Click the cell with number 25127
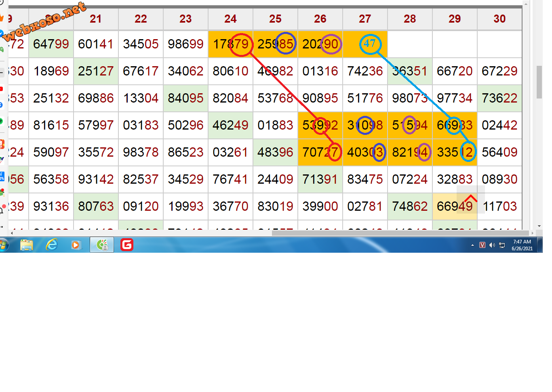Image resolution: width=552 pixels, height=392 pixels. (x=96, y=71)
